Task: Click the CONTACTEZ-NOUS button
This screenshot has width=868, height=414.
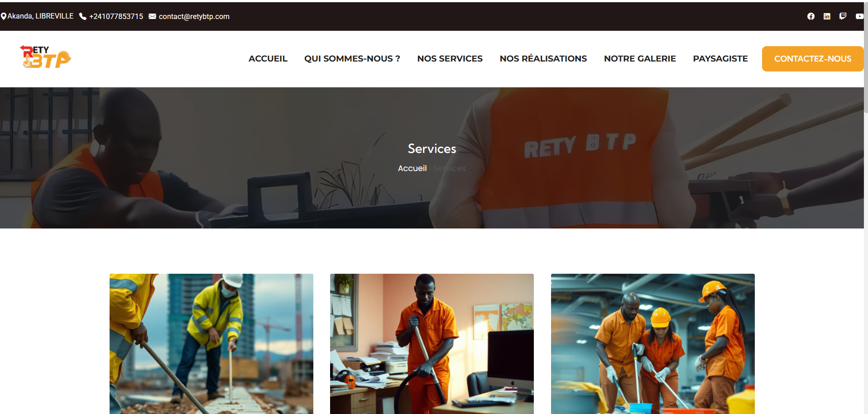Action: click(813, 59)
